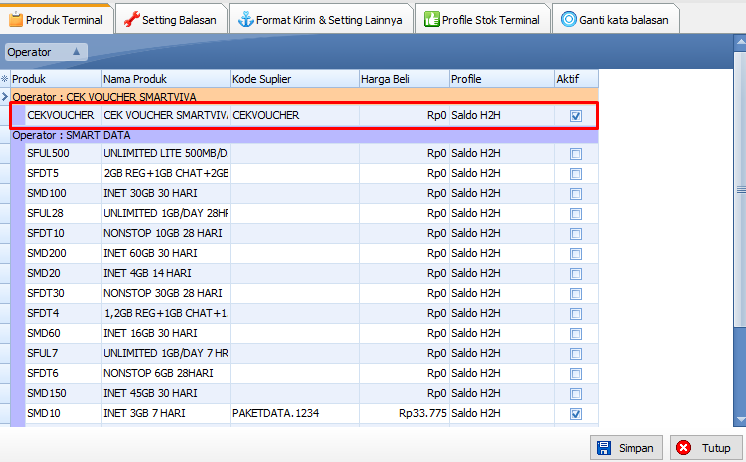Select the CEKVOUCHER supplier code cell
The height and width of the screenshot is (462, 746).
(x=295, y=115)
